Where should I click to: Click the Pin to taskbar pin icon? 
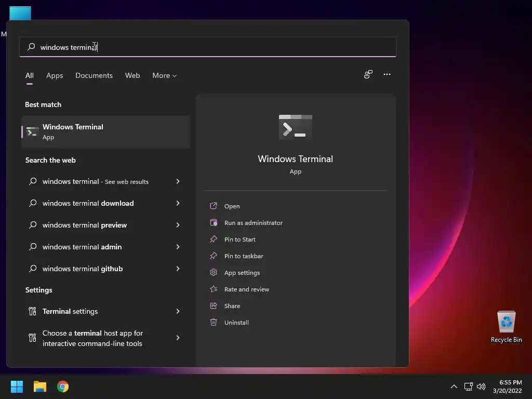[x=214, y=256]
